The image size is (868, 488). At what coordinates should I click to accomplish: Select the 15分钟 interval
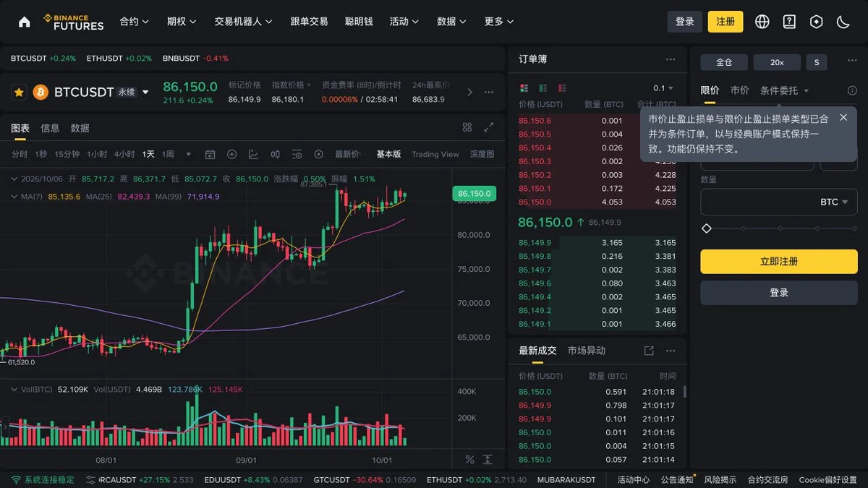pos(67,154)
